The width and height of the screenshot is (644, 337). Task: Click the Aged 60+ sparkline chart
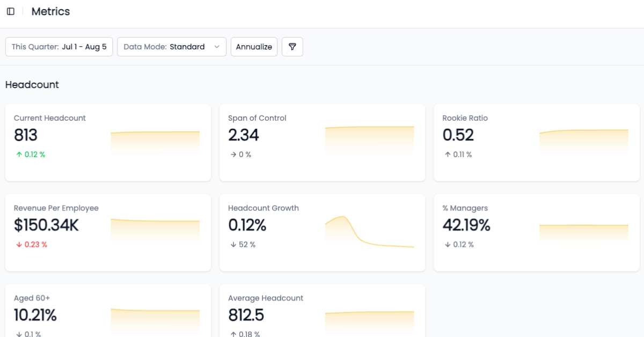(x=155, y=322)
